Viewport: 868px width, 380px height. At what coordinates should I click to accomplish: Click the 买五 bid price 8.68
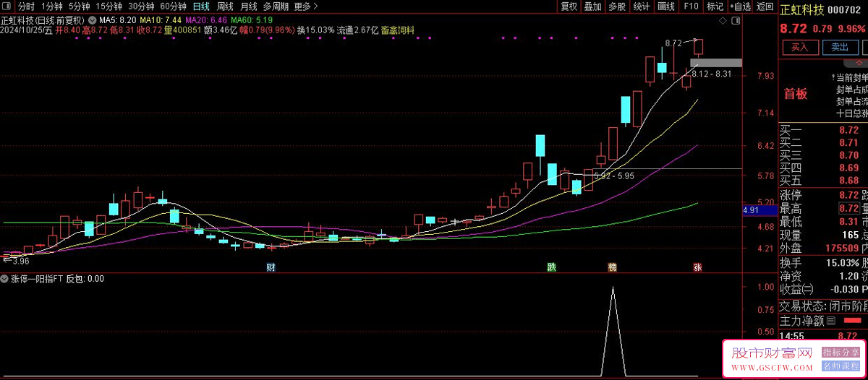click(848, 180)
